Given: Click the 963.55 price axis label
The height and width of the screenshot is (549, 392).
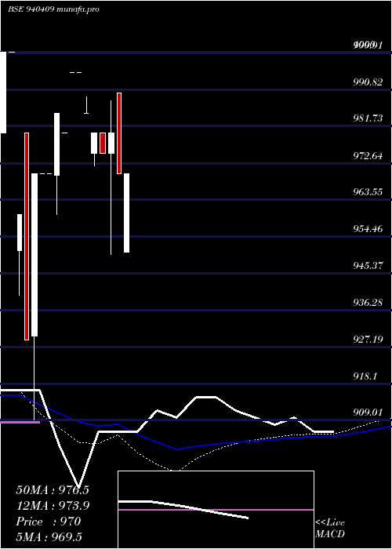Looking at the screenshot, I should (x=368, y=192).
